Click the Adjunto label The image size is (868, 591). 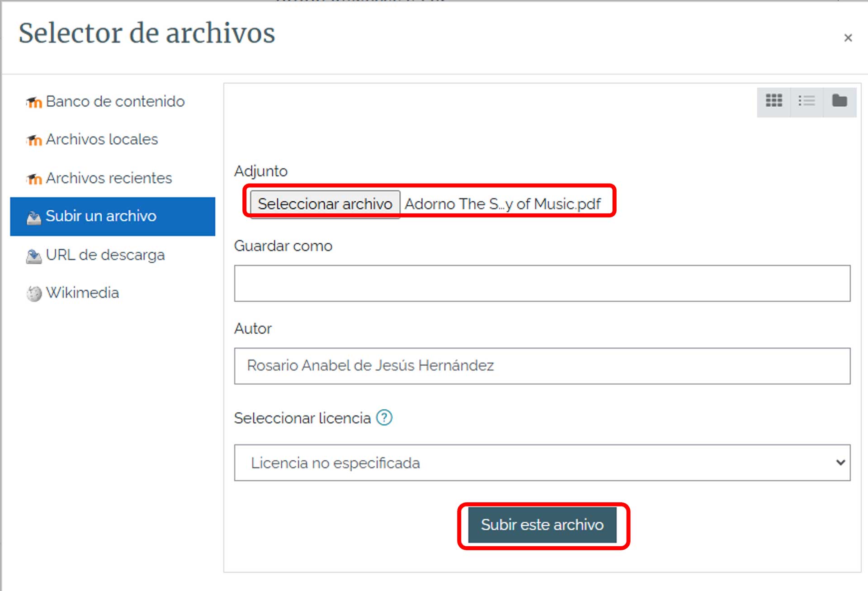pos(261,171)
